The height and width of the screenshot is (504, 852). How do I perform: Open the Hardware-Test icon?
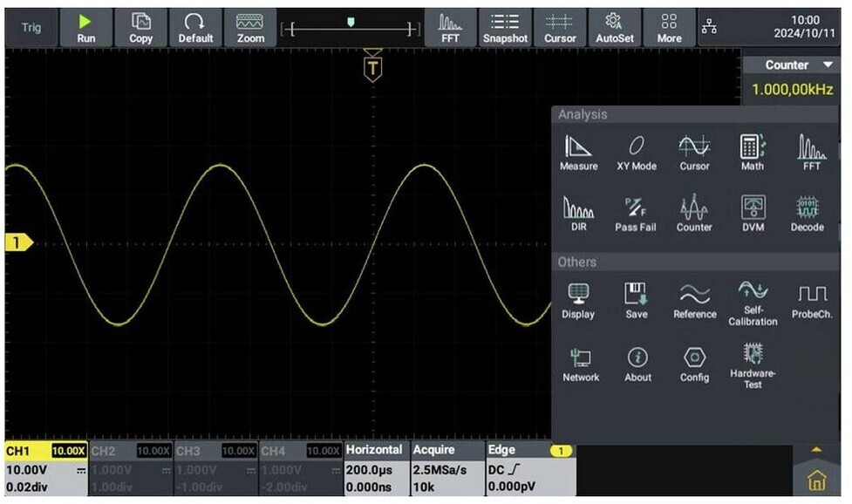(x=752, y=365)
